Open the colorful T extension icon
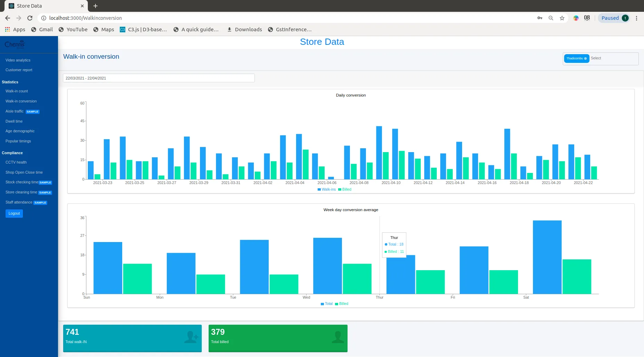The image size is (644, 357). [x=576, y=18]
